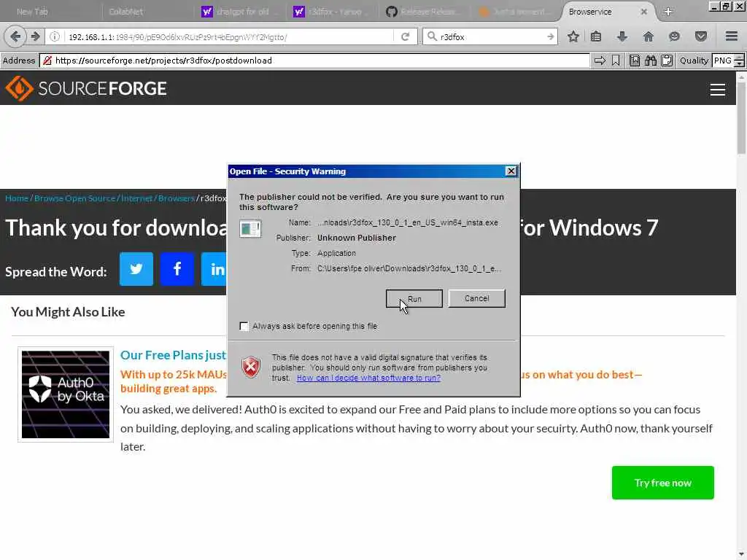747x560 pixels.
Task: Click the home icon in toolbar
Action: [x=648, y=36]
